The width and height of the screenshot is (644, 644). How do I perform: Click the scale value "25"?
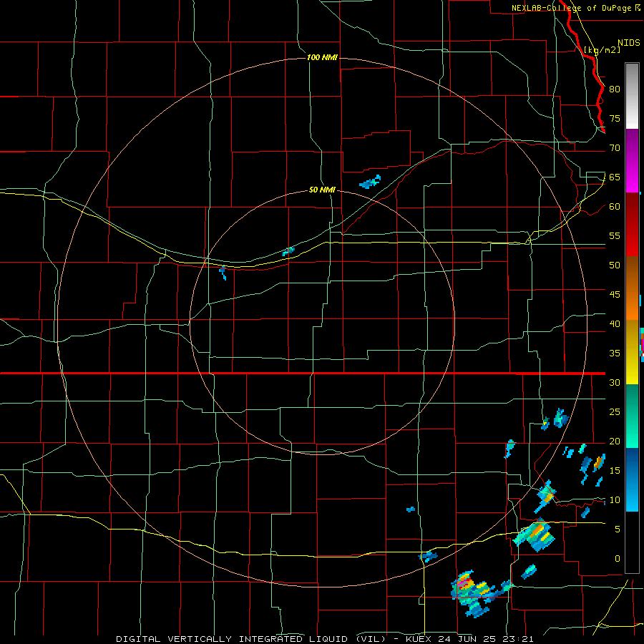(615, 412)
